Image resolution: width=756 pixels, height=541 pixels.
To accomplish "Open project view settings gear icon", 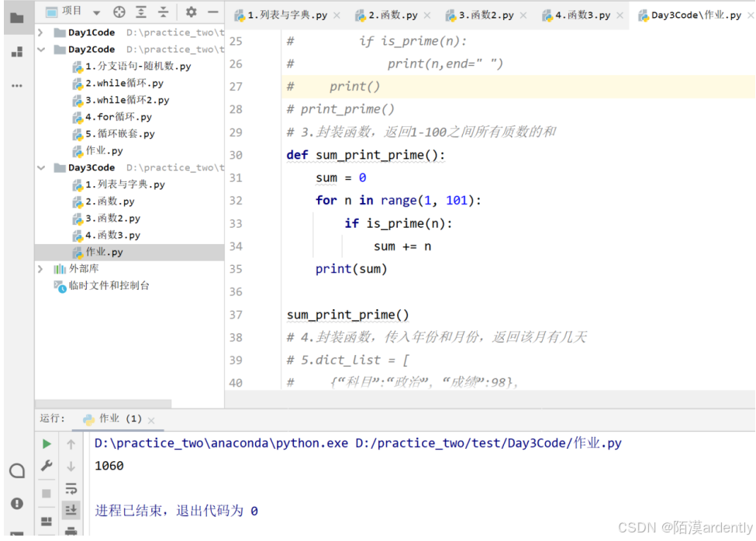I will pyautogui.click(x=191, y=12).
